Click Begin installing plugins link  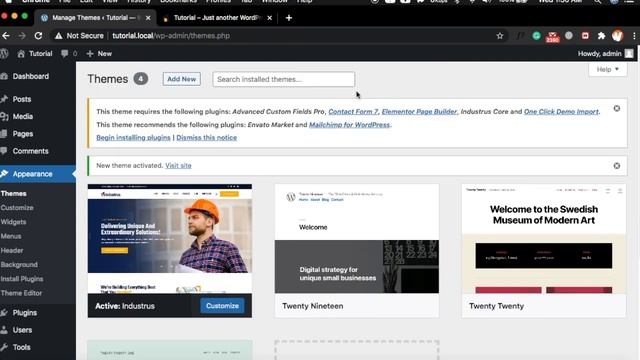(x=133, y=138)
